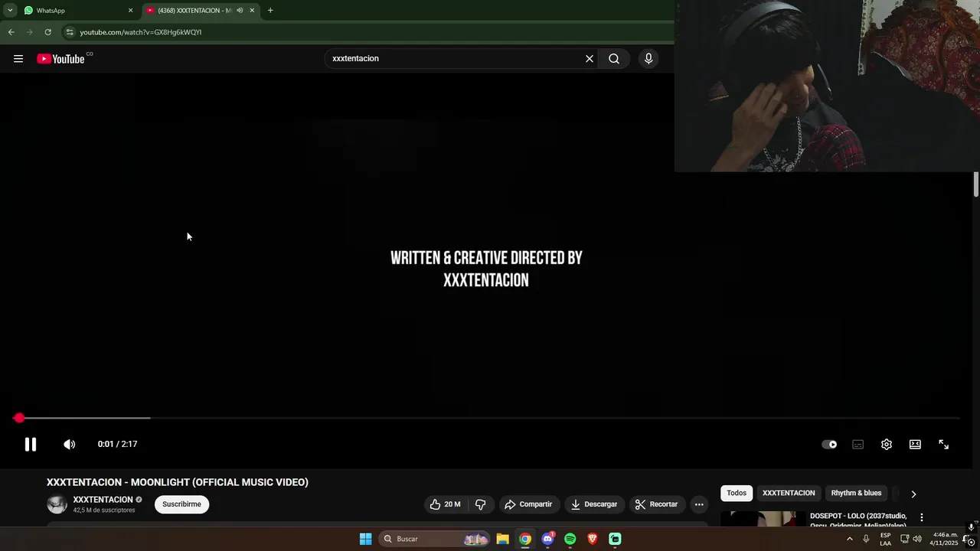Open the tab search dropdown
Image resolution: width=980 pixels, height=551 pixels.
coord(10,11)
